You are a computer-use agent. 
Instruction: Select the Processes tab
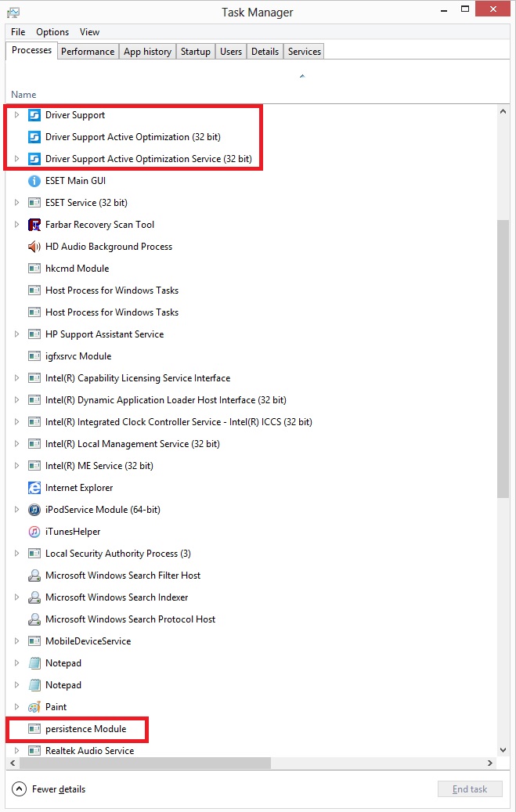pyautogui.click(x=31, y=50)
